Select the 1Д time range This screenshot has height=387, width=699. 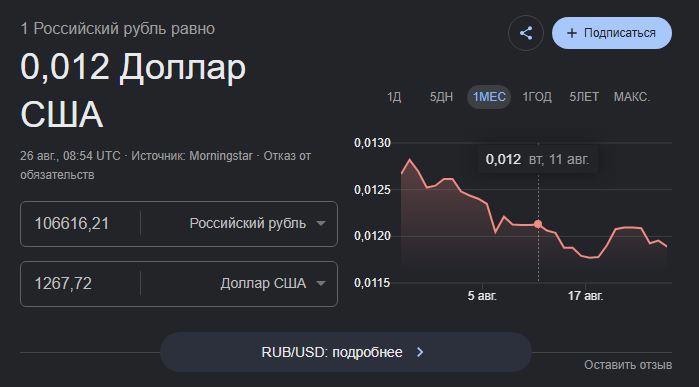394,97
